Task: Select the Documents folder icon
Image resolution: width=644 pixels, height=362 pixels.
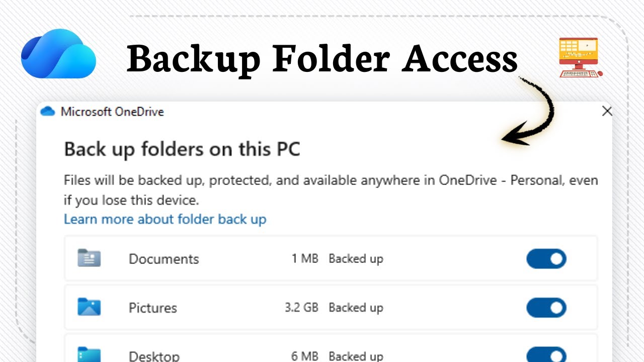Action: point(89,258)
